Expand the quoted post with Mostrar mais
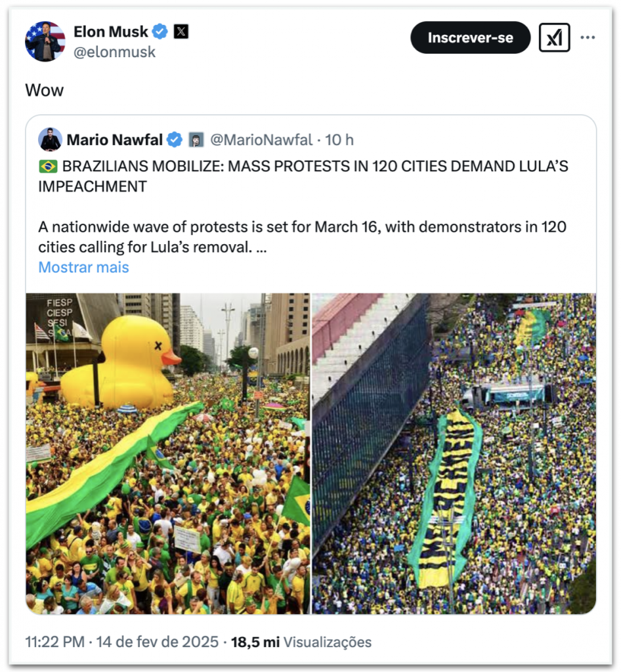This screenshot has height=672, width=621. tap(83, 267)
